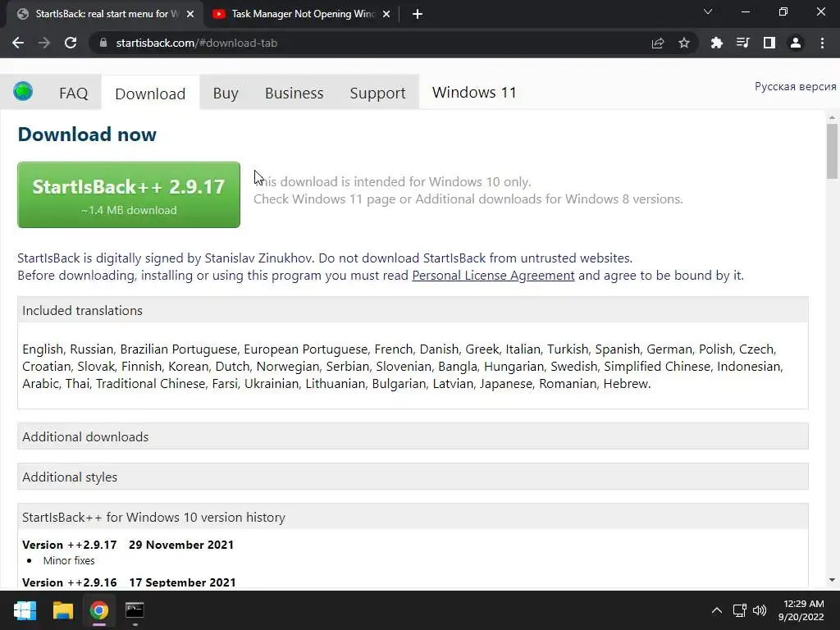Expand the Additional styles section
Screen dimensions: 840x630
413,477
